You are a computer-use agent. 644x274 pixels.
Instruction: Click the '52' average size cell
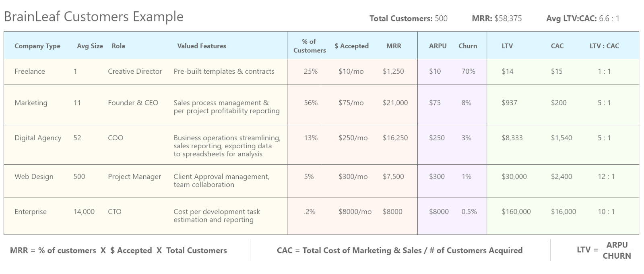(x=77, y=138)
